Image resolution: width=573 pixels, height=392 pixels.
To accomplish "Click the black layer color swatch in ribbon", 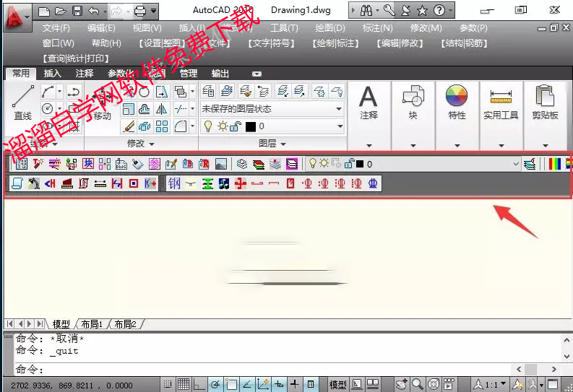I will tap(251, 126).
